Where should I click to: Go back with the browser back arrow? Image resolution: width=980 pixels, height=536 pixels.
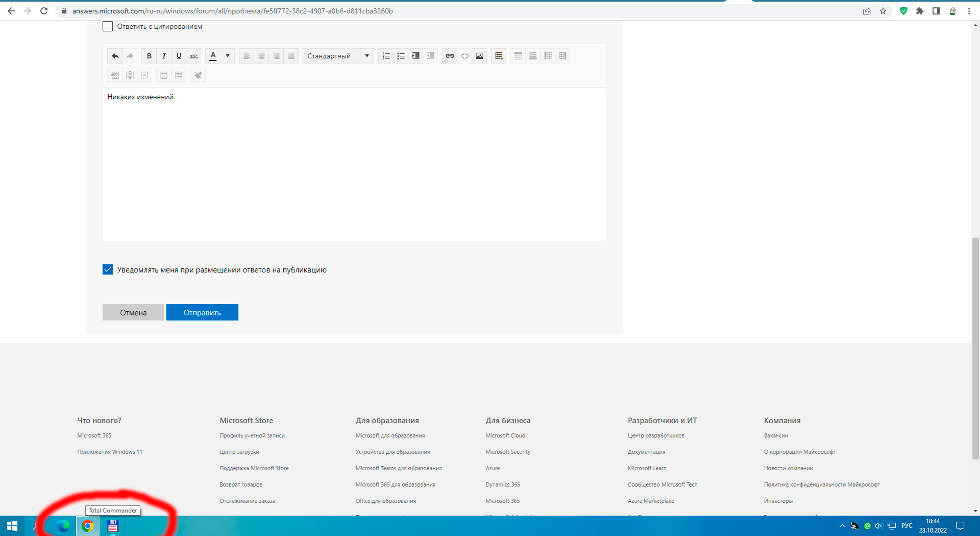[11, 11]
